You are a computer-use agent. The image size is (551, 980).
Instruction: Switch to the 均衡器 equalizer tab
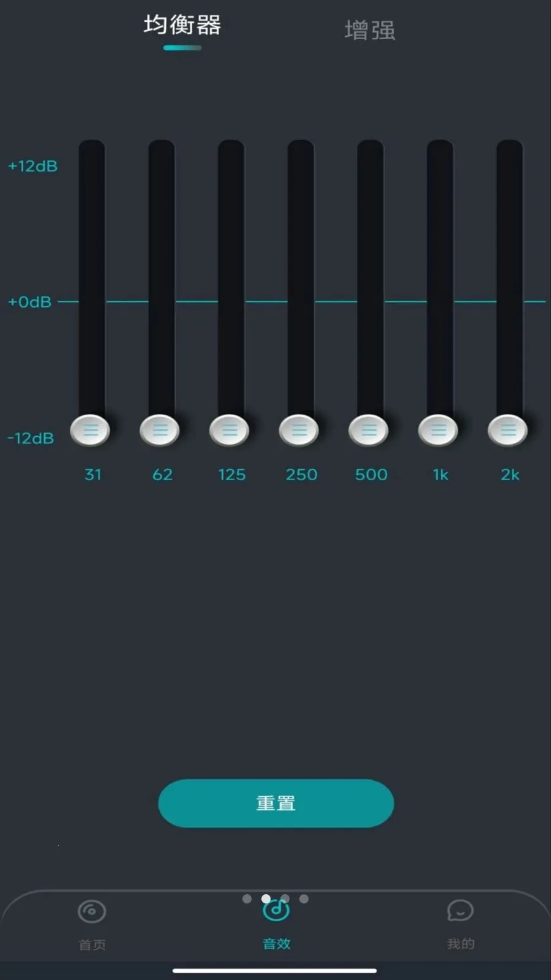coord(182,26)
